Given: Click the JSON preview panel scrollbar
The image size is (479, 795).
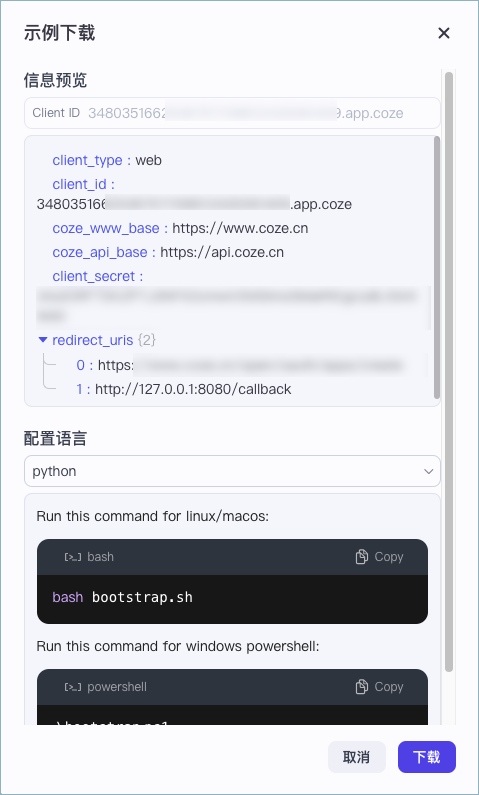Looking at the screenshot, I should (437, 267).
